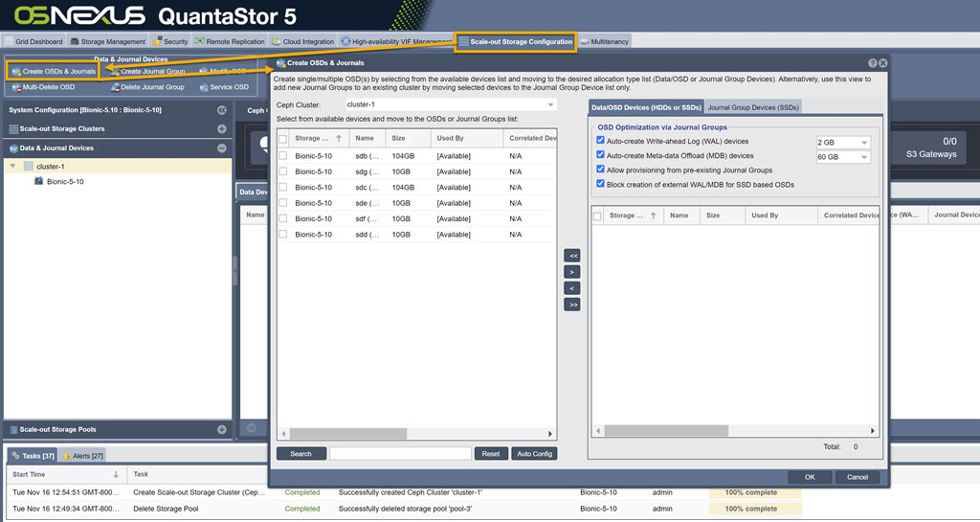Click Multi-Delete OSD toolbar icon
980x522 pixels.
[17, 87]
